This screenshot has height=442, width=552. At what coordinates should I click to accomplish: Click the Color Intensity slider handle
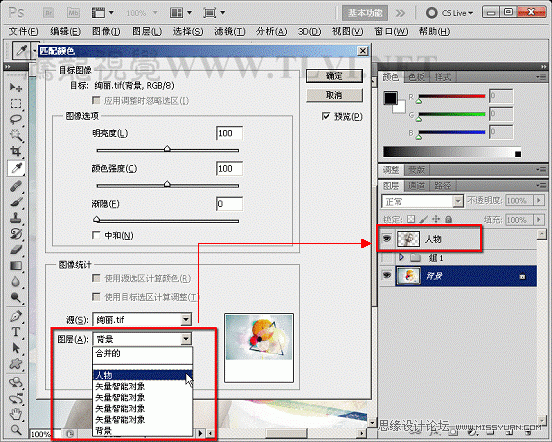pyautogui.click(x=167, y=184)
